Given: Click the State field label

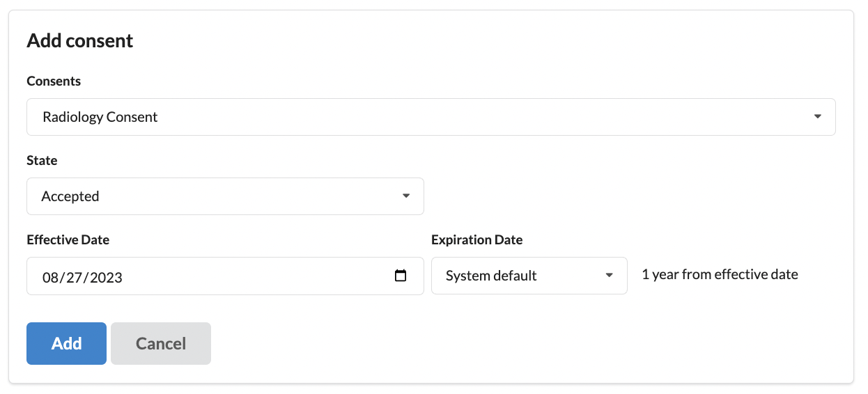Looking at the screenshot, I should tap(42, 161).
